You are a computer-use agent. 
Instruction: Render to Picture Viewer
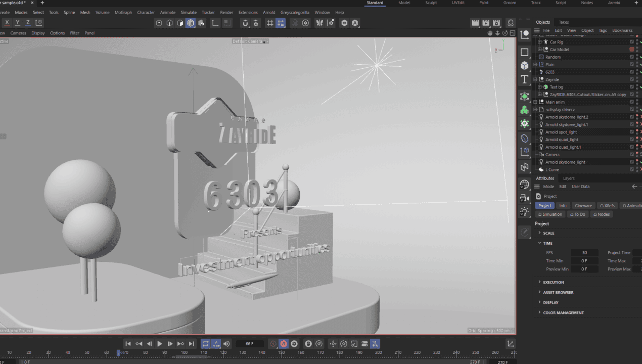click(486, 23)
